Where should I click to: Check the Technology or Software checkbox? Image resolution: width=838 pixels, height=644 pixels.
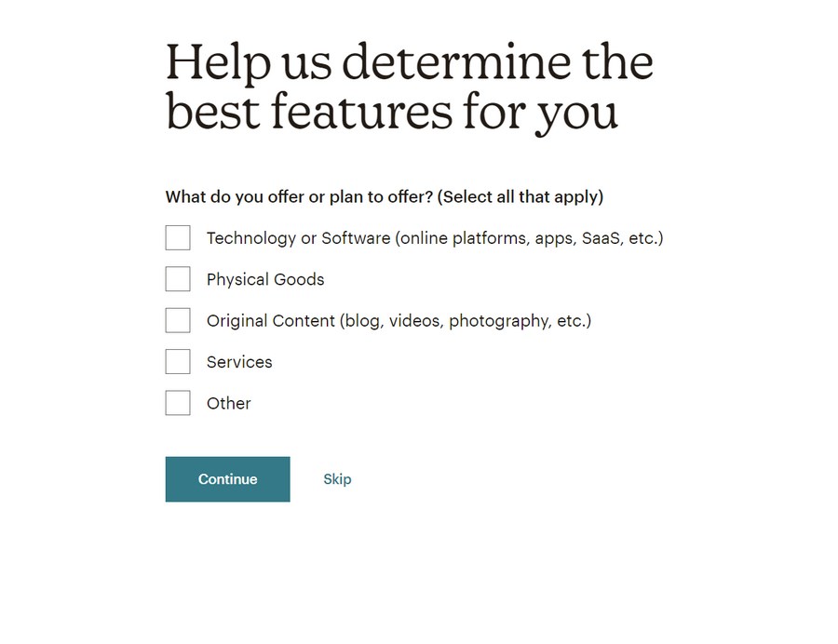[x=178, y=238]
